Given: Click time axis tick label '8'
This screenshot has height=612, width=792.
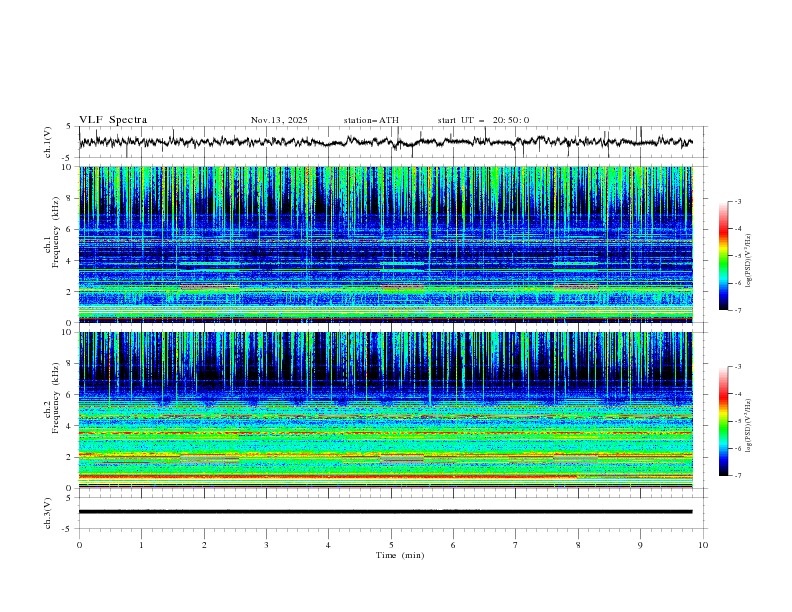Looking at the screenshot, I should tap(578, 545).
